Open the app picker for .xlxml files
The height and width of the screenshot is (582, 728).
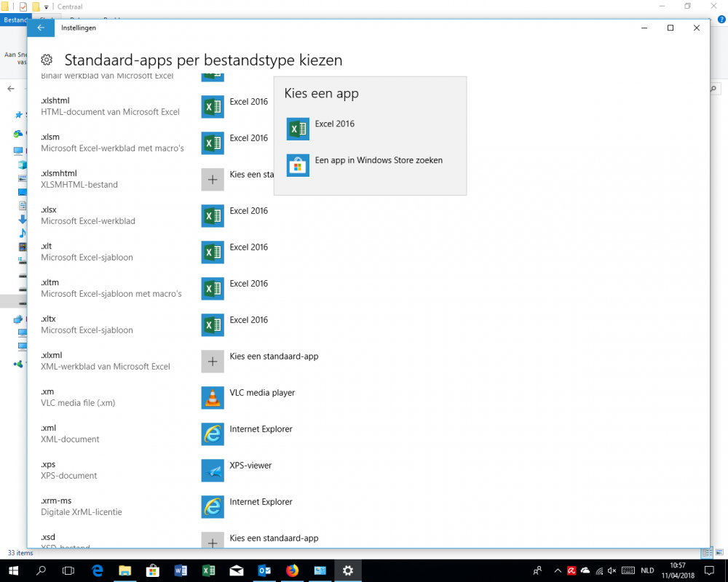tap(212, 361)
